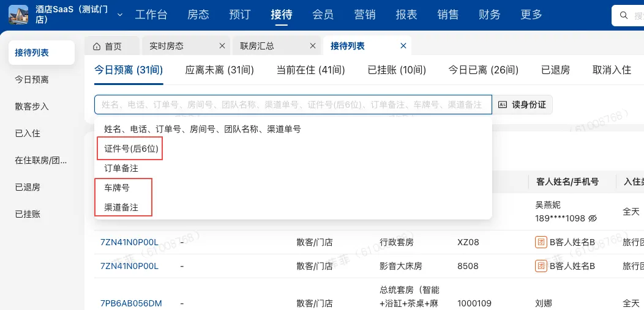The image size is (644, 310).
Task: Click the 团 badge in XZ08 row
Action: tap(541, 242)
